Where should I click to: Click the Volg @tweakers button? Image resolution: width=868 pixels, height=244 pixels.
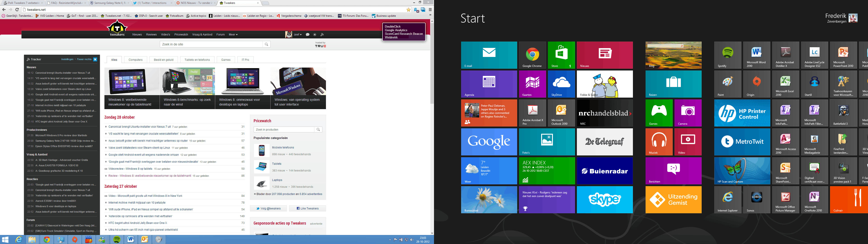pyautogui.click(x=269, y=209)
